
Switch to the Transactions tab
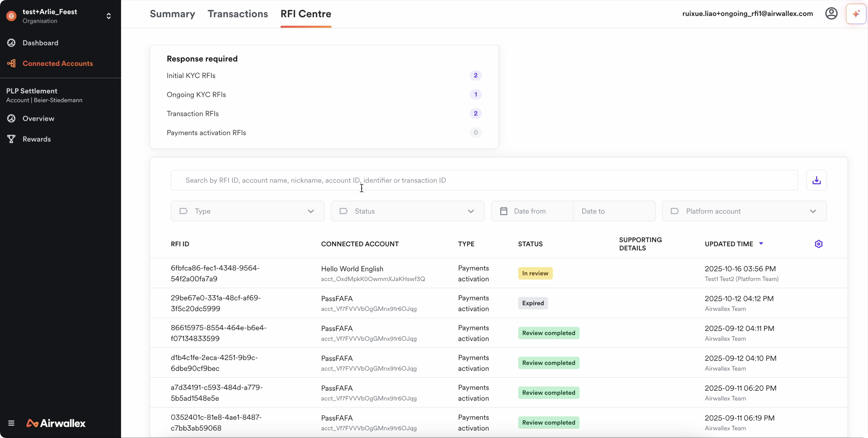(238, 14)
